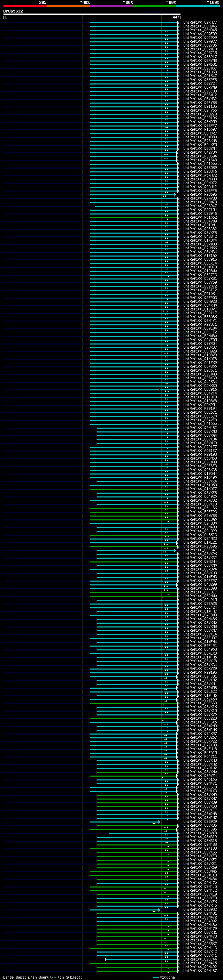Screen dimensions: 223x980
Task: Click the red 20% identity color segment
Action: pyautogui.click(x=25, y=6)
